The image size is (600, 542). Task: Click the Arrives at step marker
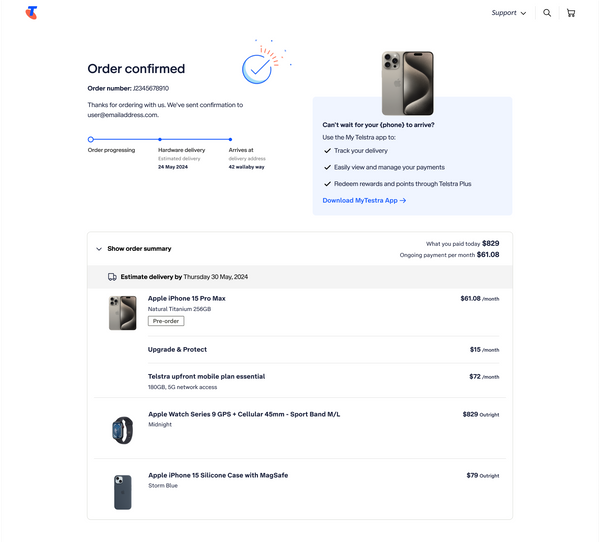pos(230,139)
